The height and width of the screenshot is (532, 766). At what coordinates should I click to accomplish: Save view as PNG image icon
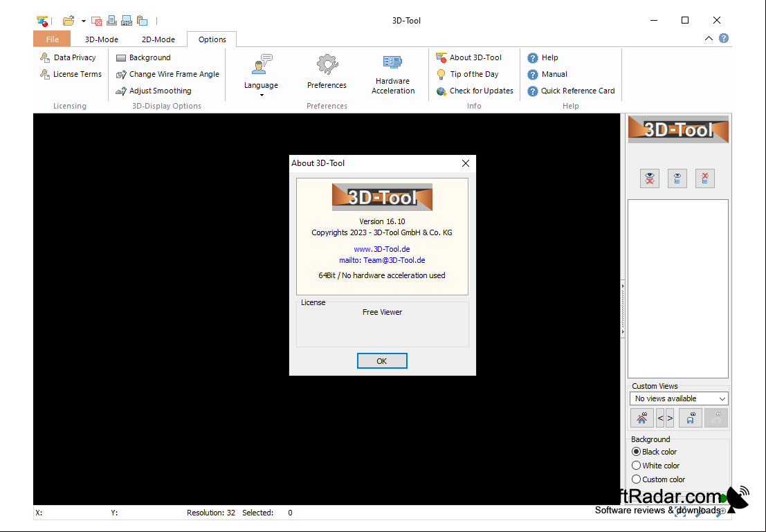coord(127,21)
